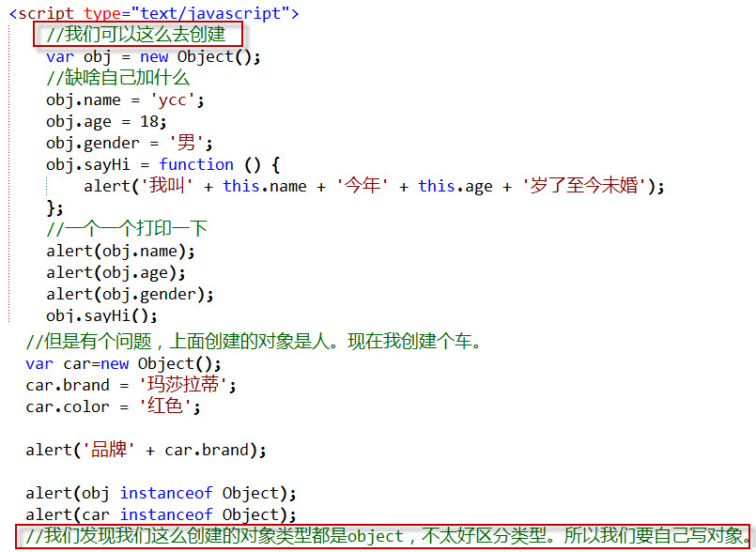
Task: Click the closing '};' line of sayHi
Action: [x=54, y=208]
